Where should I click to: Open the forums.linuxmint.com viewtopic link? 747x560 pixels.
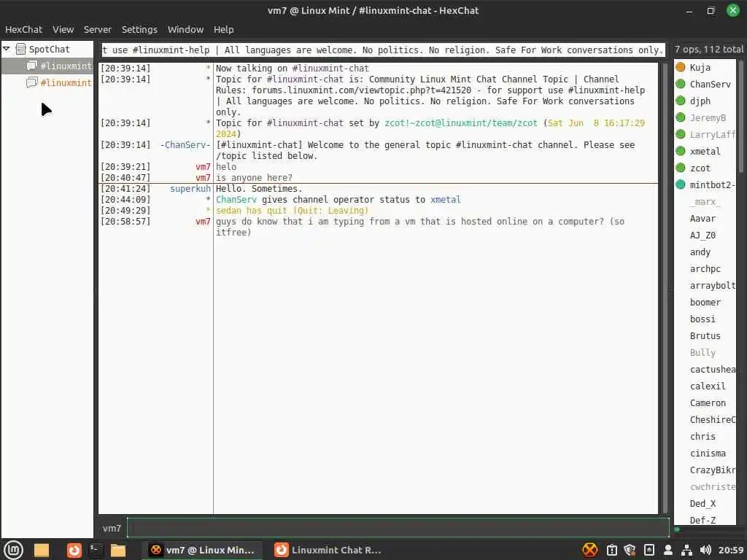361,90
